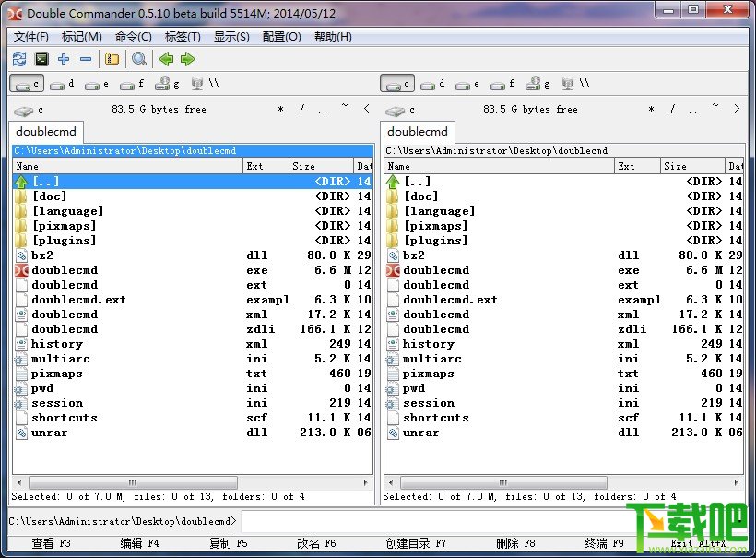Click the 复制 F5 button
This screenshot has width=756, height=558.
[228, 543]
